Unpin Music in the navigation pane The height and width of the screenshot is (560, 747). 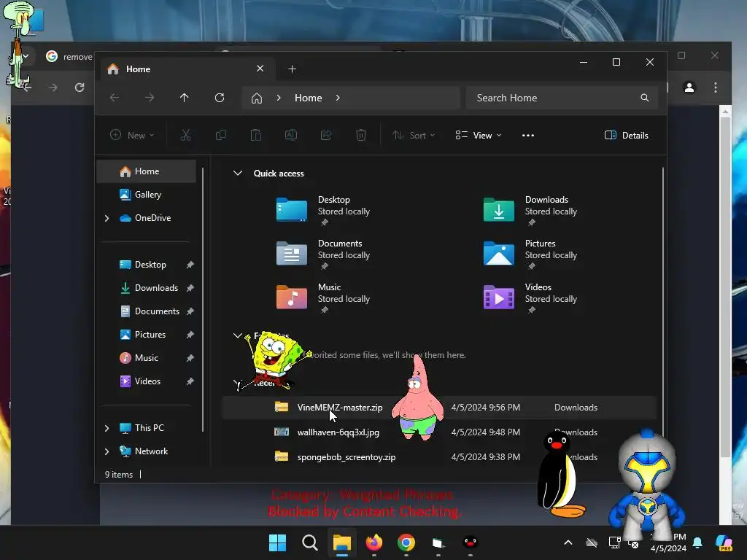point(190,357)
